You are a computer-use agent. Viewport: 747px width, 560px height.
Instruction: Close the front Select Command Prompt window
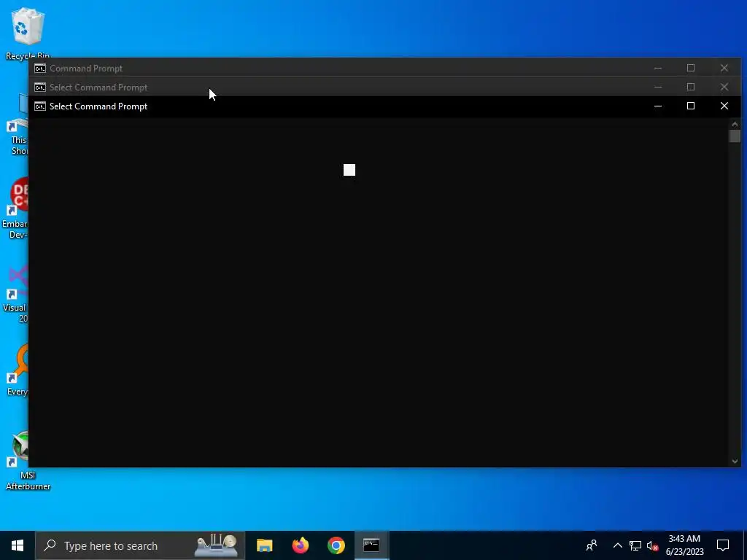724,106
